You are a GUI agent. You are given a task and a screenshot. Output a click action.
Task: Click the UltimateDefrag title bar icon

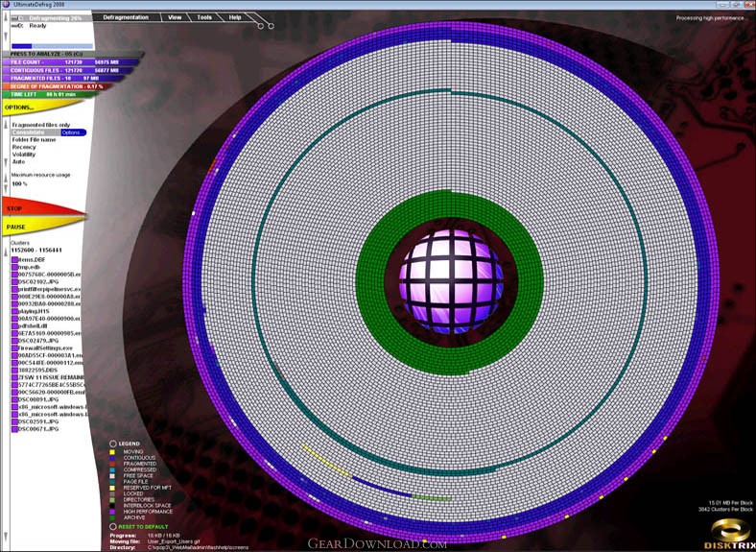point(6,5)
